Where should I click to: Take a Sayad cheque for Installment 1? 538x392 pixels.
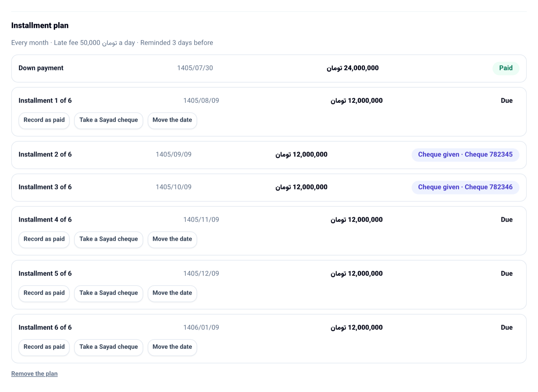coord(108,120)
